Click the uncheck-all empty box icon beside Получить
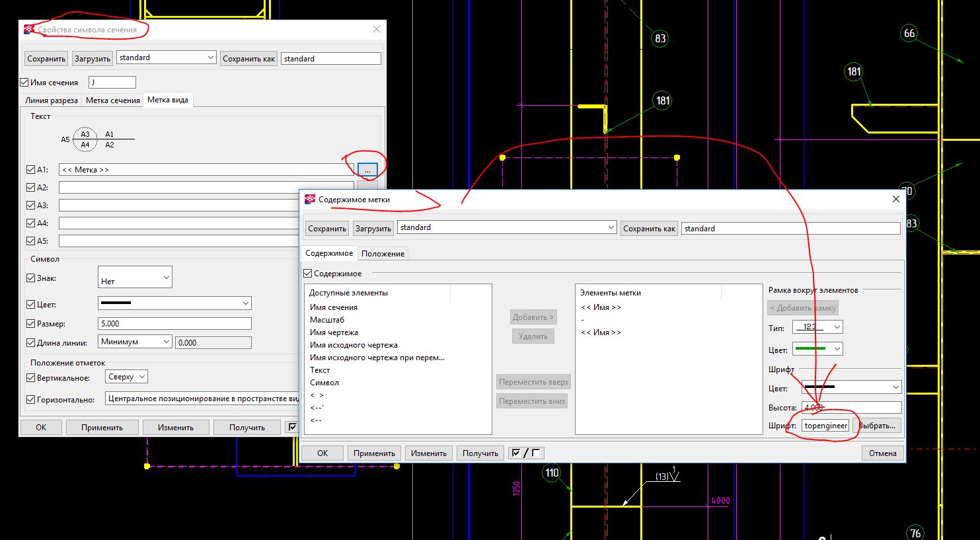This screenshot has height=540, width=980. coord(536,453)
